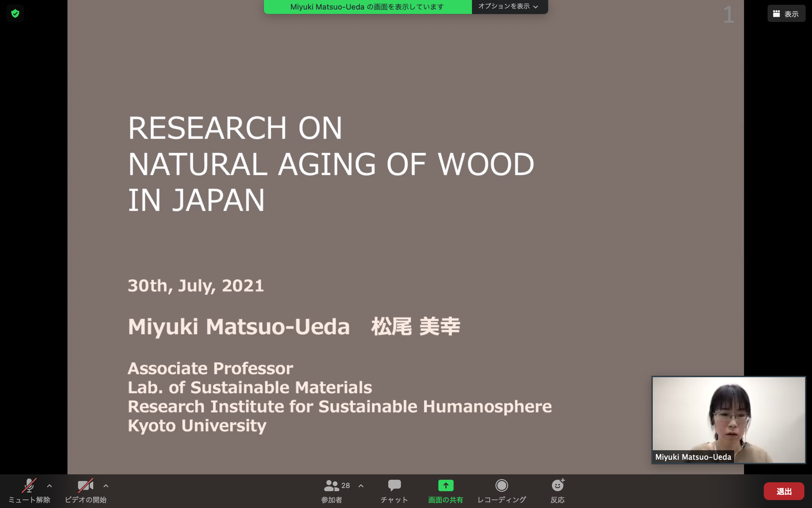This screenshot has height=508, width=812.
Task: Open the オプションを表示 dropdown
Action: tap(510, 7)
